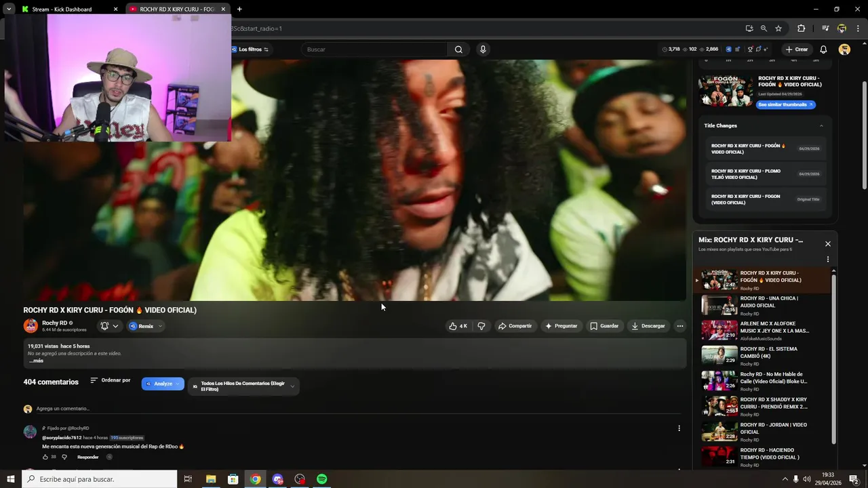Click the YouTube search magnifier button
Viewport: 868px width, 488px height.
coord(458,49)
